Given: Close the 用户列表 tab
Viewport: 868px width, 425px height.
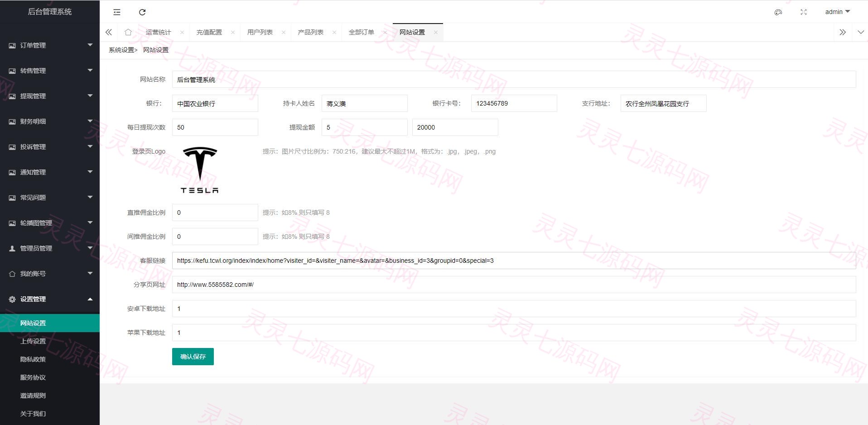Looking at the screenshot, I should (x=284, y=32).
